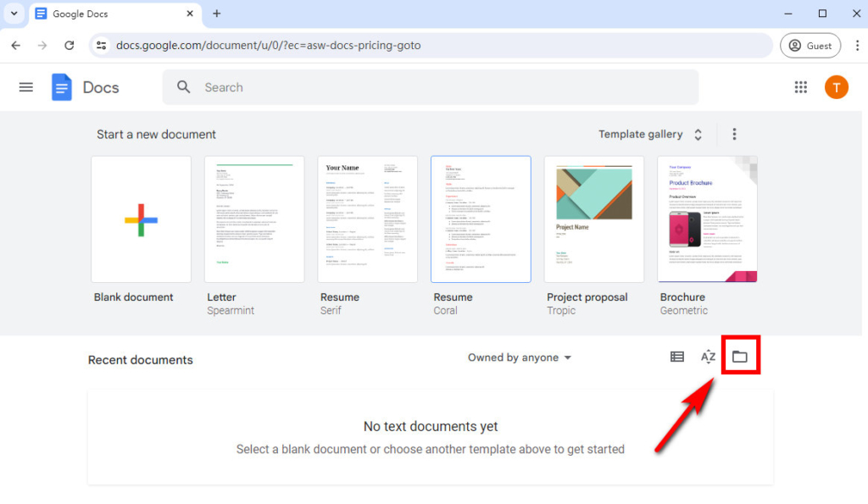Create a Blank document

[141, 219]
